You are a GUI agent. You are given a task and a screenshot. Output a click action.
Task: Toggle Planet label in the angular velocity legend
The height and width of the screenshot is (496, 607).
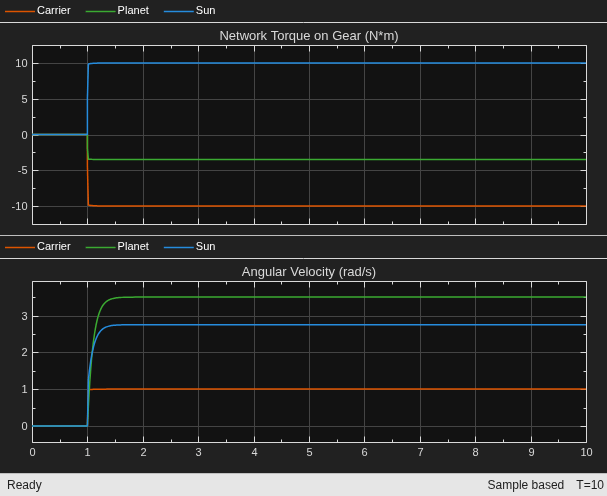point(133,247)
